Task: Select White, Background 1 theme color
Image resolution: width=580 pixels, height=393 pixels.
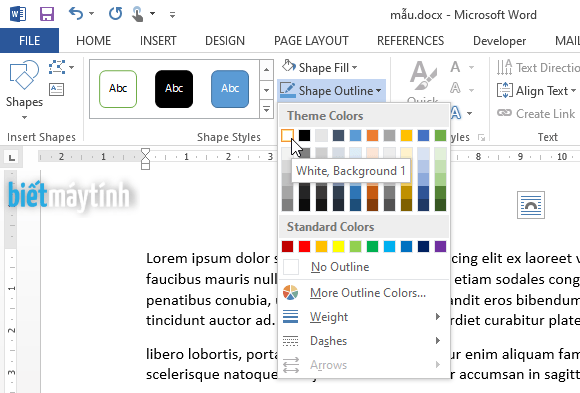Action: [287, 135]
